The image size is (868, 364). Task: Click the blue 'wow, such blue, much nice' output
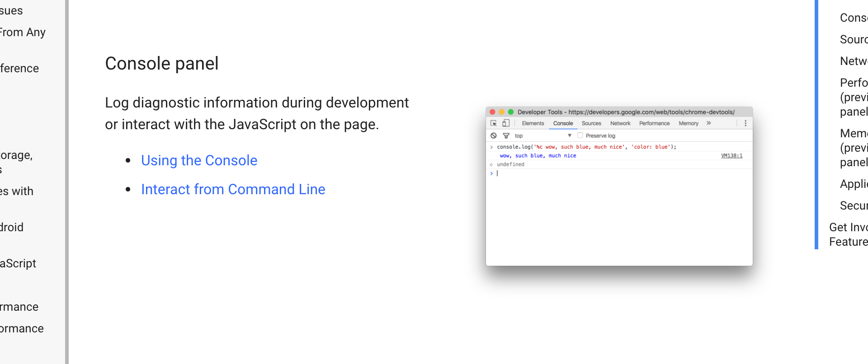(x=538, y=155)
